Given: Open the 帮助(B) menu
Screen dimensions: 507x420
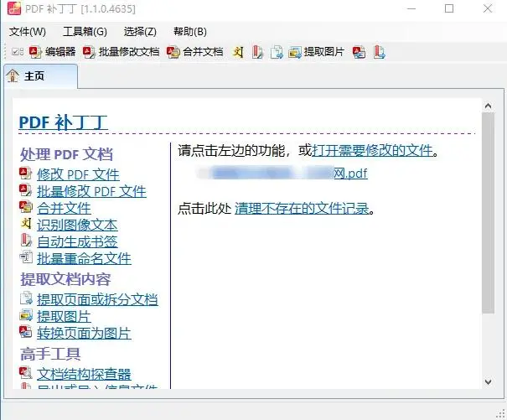Looking at the screenshot, I should coord(189,32).
